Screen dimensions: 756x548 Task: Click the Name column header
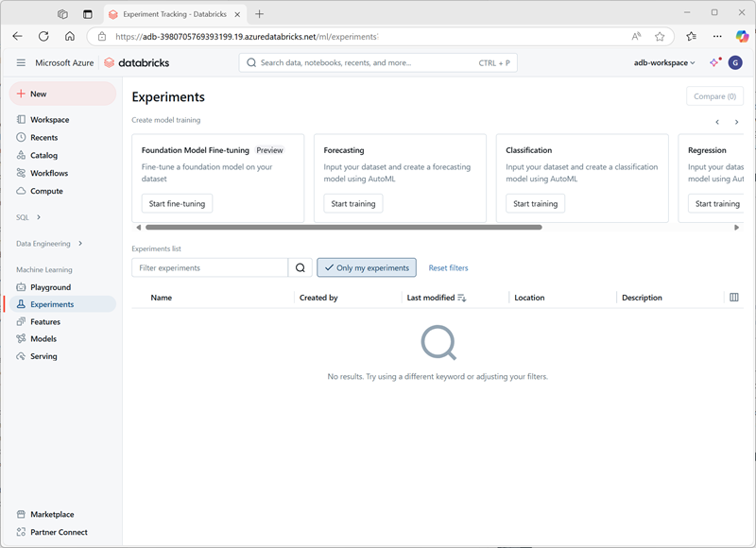coord(161,298)
